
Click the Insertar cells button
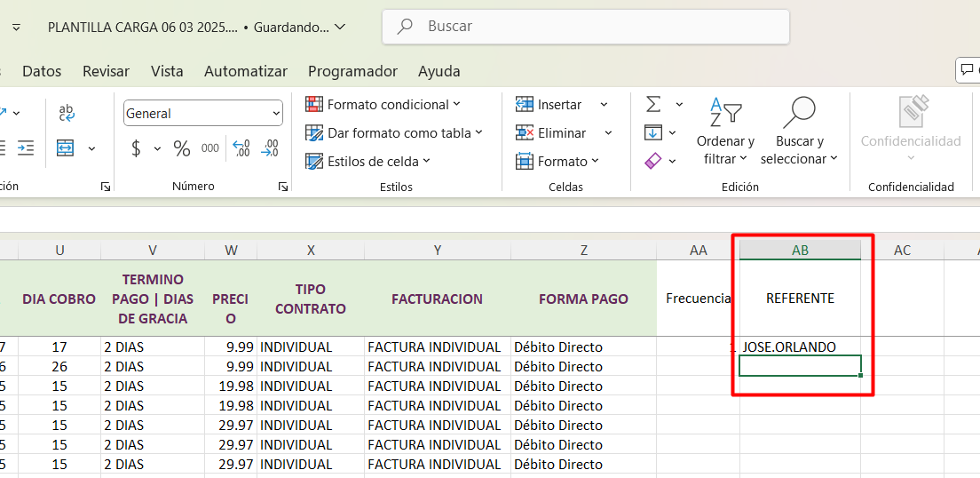549,105
